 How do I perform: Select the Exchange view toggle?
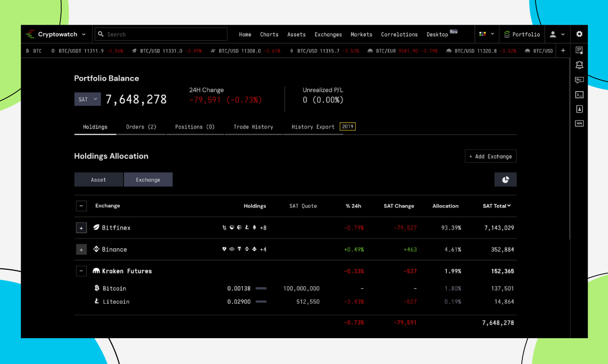[148, 179]
